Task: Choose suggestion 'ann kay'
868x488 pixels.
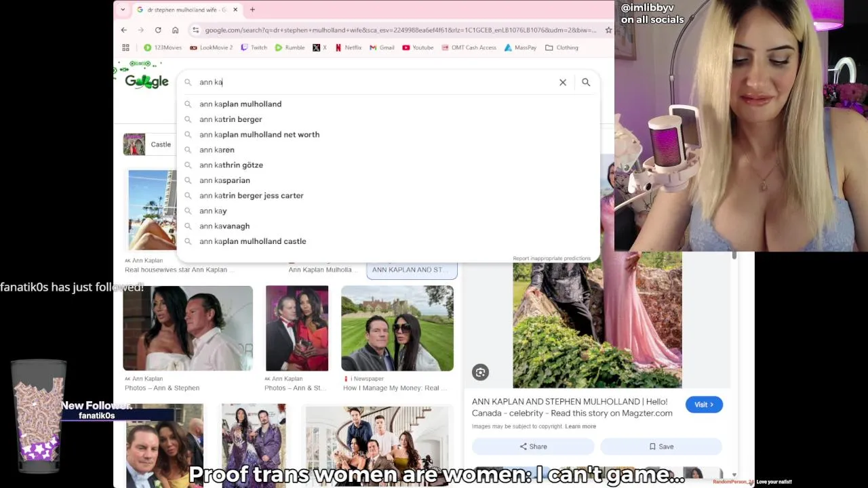Action: coord(388,211)
